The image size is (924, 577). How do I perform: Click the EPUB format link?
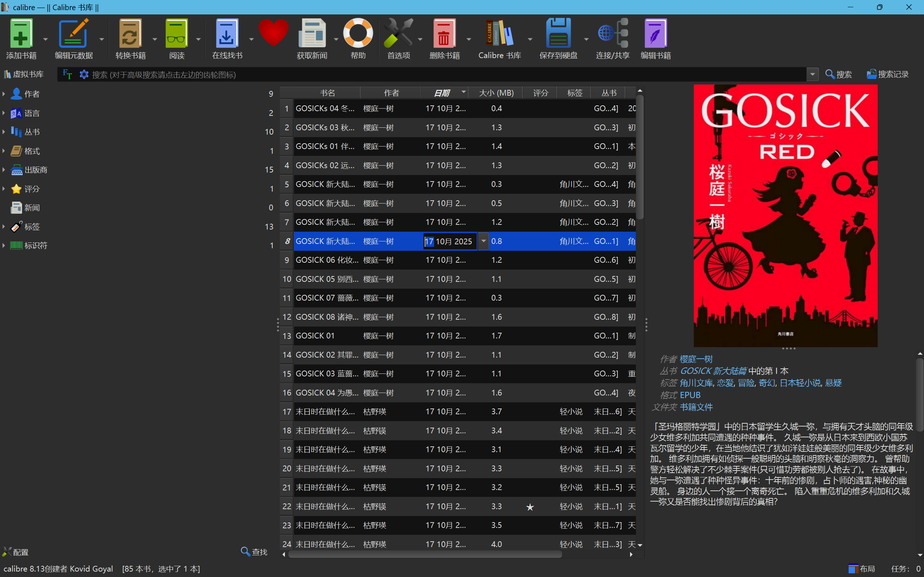(690, 395)
